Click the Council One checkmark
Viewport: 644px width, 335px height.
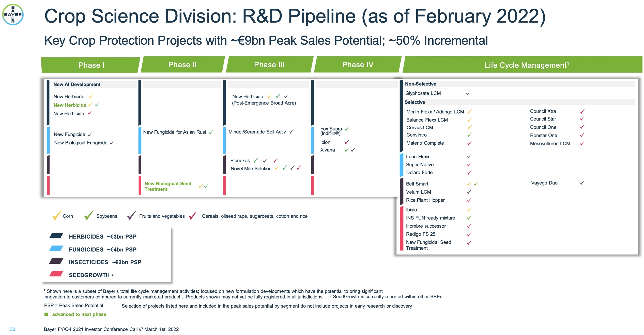(582, 127)
